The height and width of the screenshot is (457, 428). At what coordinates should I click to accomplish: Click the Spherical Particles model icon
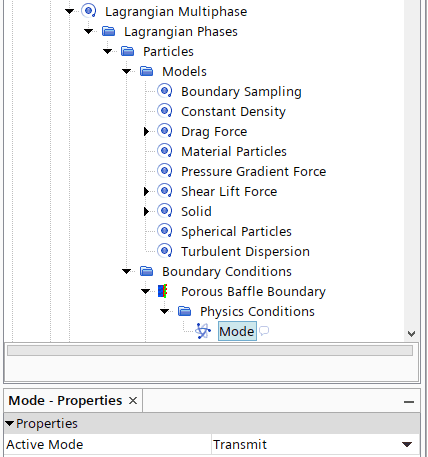165,231
